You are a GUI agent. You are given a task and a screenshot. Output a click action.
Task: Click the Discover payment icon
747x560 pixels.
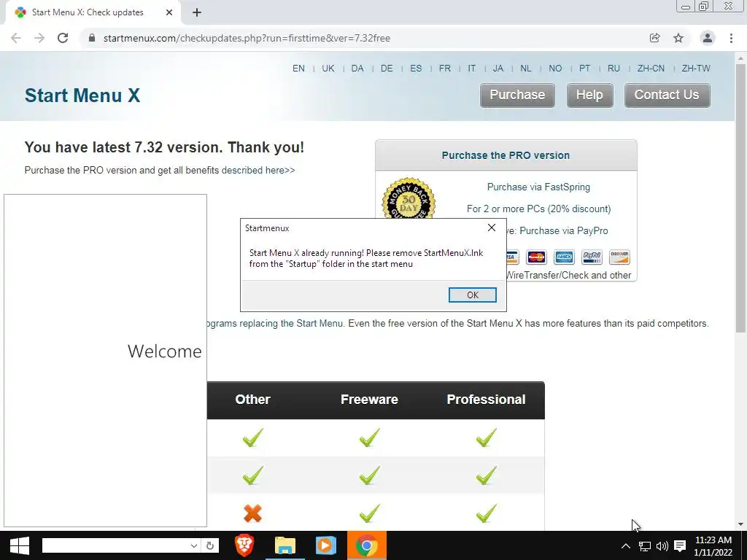point(619,257)
